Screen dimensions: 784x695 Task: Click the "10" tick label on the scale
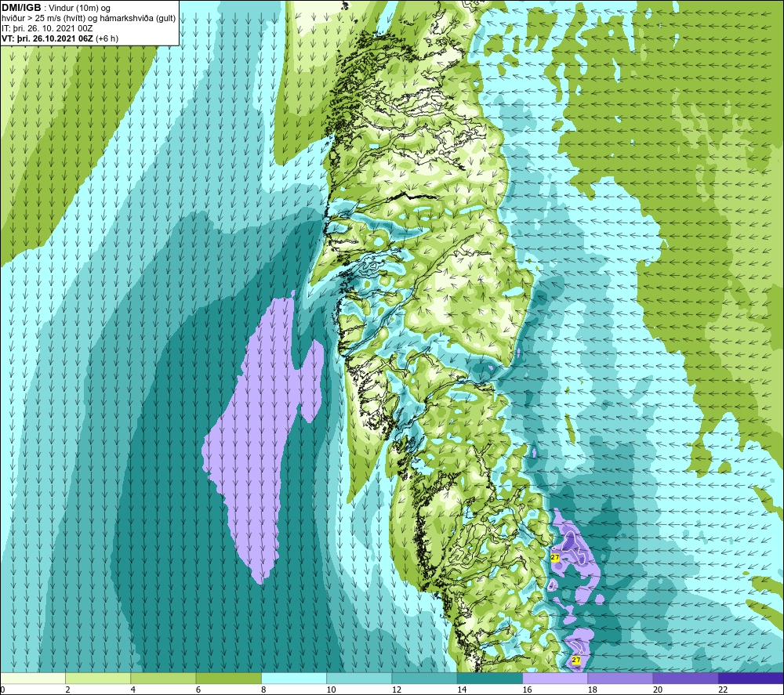coord(332,690)
